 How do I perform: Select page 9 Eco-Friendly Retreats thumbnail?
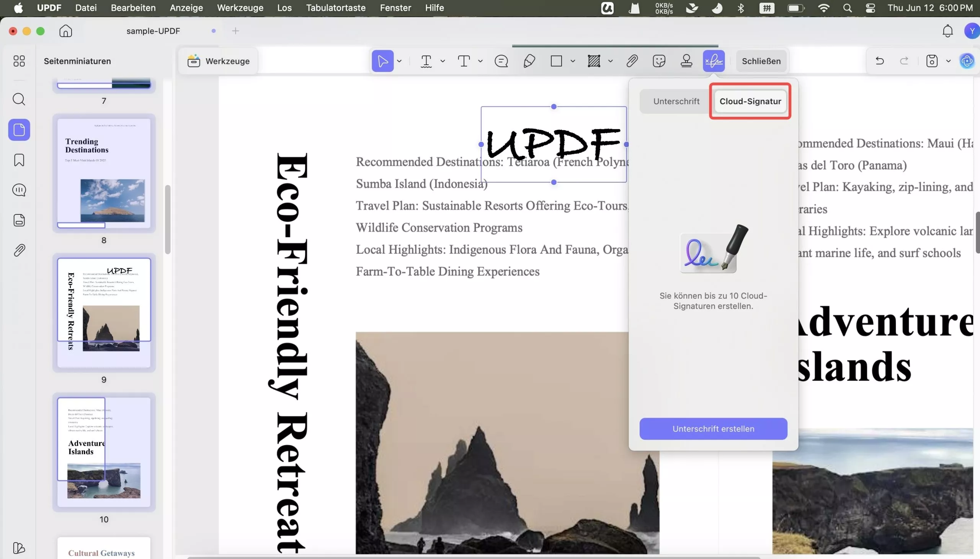click(x=104, y=312)
